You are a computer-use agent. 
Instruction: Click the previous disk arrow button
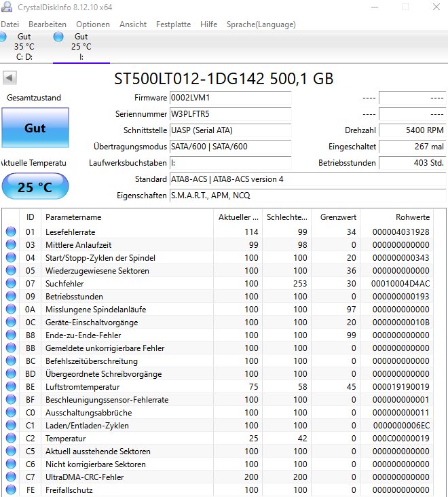(10, 77)
